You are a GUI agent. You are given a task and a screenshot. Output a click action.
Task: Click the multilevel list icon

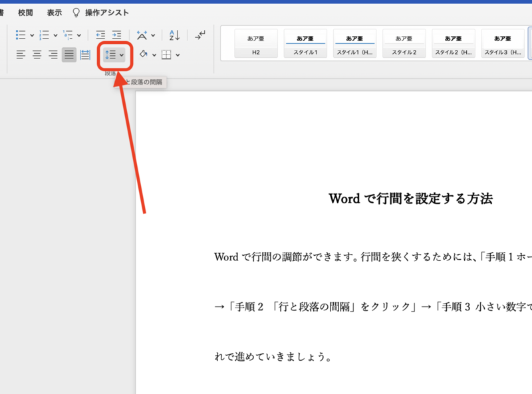(x=66, y=35)
